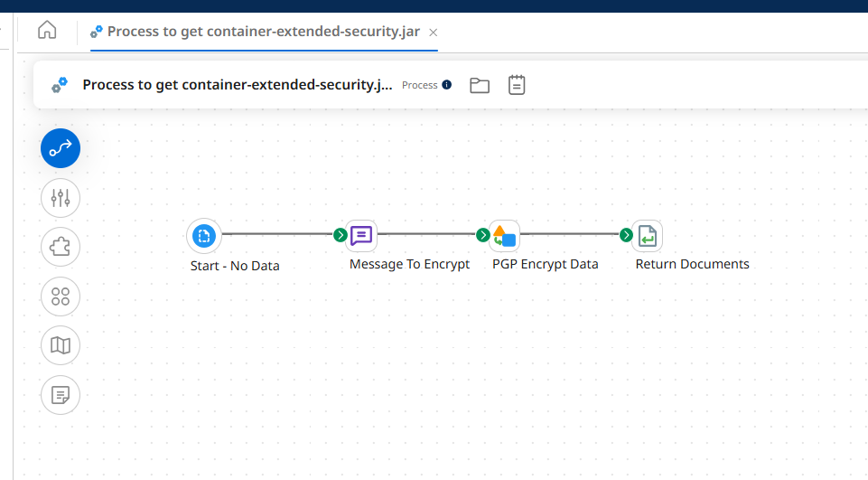Show Process info via the info icon
This screenshot has width=868, height=480.
pyautogui.click(x=446, y=85)
